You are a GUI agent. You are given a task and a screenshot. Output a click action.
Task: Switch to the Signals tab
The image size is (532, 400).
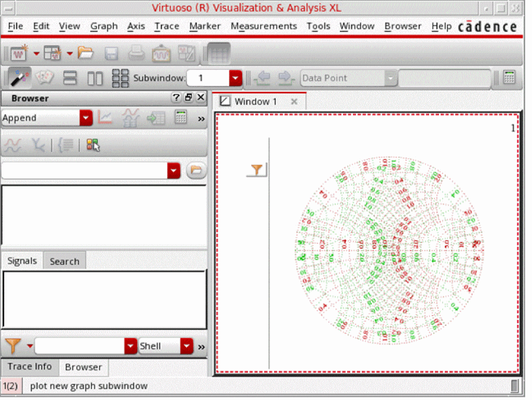coord(22,261)
